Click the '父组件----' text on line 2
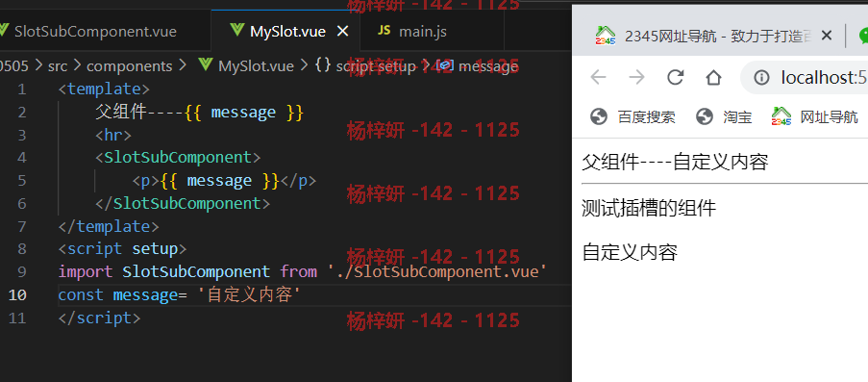This screenshot has width=868, height=382. click(139, 113)
